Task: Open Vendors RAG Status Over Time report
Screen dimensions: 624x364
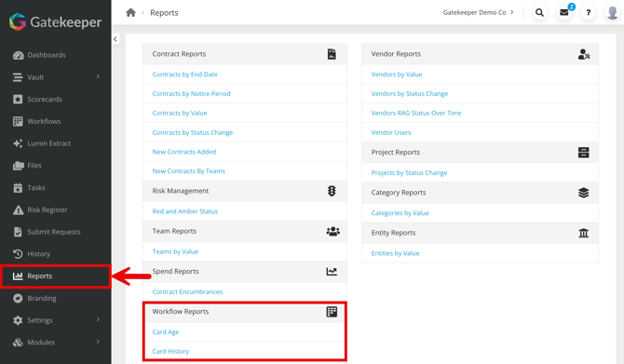Action: tap(416, 113)
